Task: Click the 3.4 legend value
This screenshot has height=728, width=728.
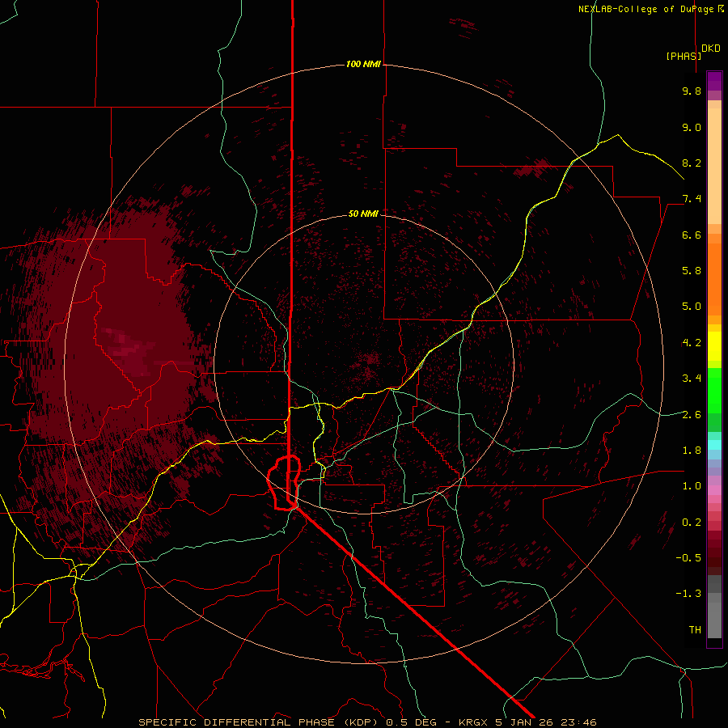Action: pos(692,379)
